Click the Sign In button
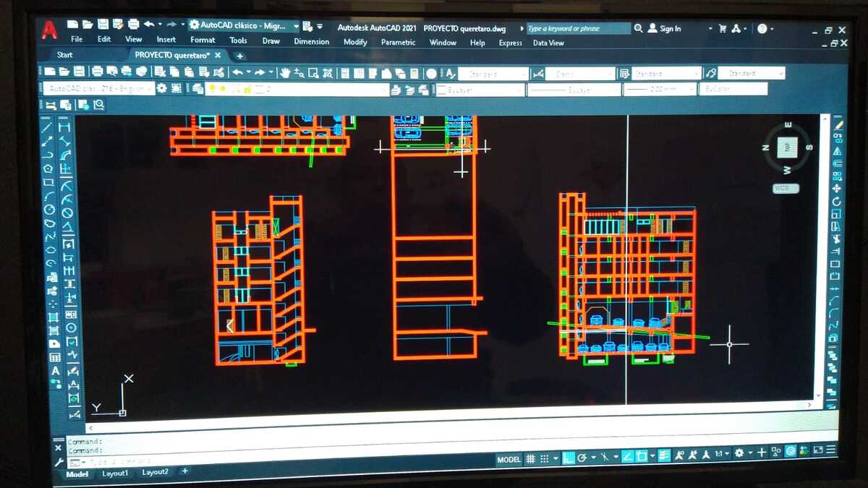Screen dimensions: 868x488 click(x=664, y=29)
